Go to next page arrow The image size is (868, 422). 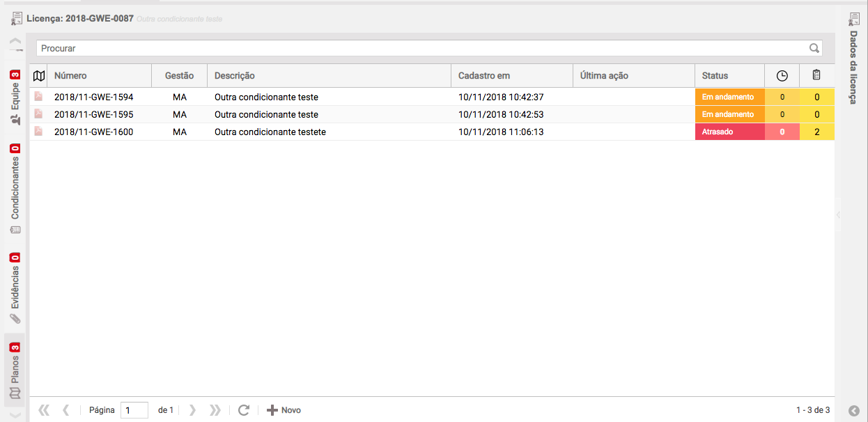pyautogui.click(x=193, y=410)
